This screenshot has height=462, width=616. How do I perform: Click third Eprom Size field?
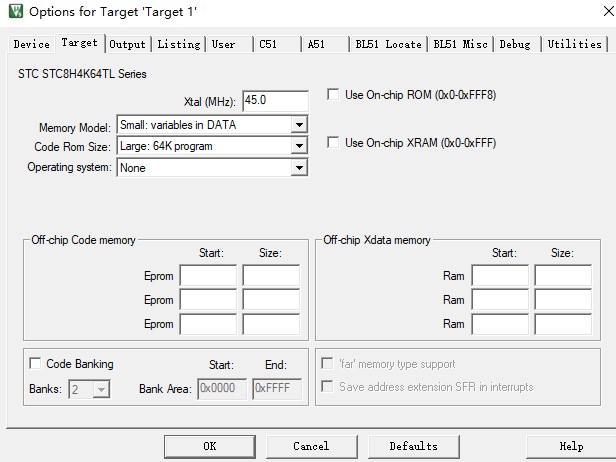[x=271, y=324]
